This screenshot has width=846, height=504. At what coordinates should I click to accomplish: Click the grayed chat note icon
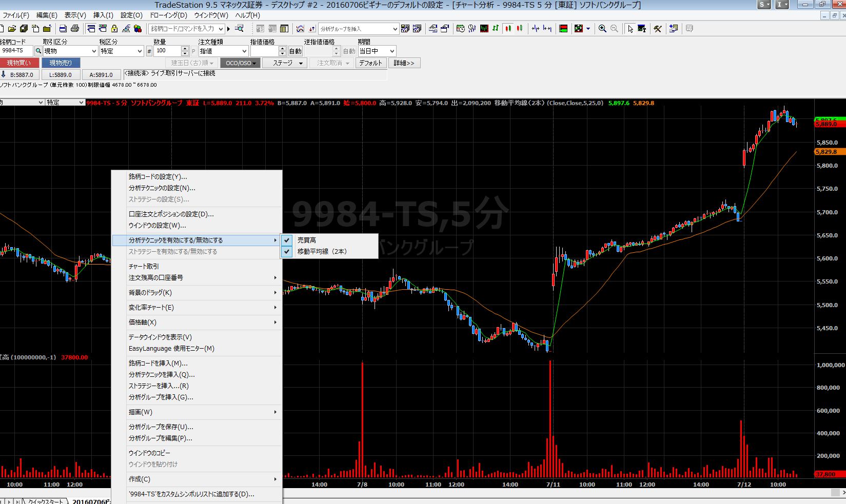[x=690, y=28]
